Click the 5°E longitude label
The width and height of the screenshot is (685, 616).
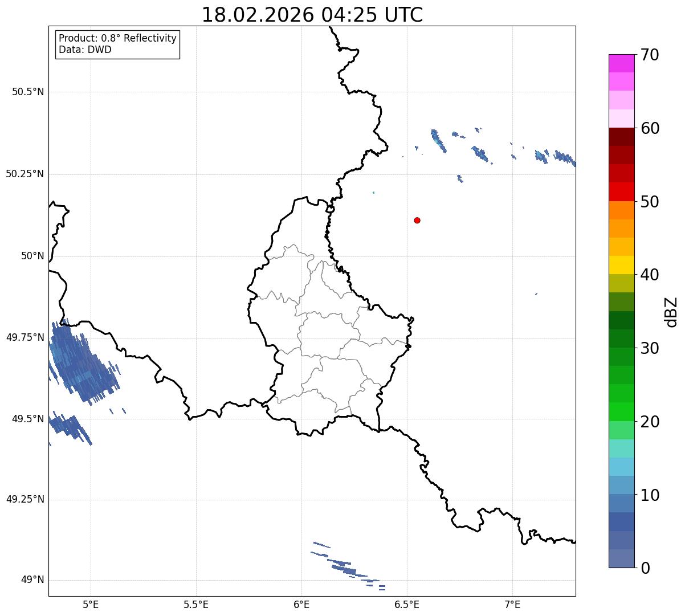coord(91,604)
